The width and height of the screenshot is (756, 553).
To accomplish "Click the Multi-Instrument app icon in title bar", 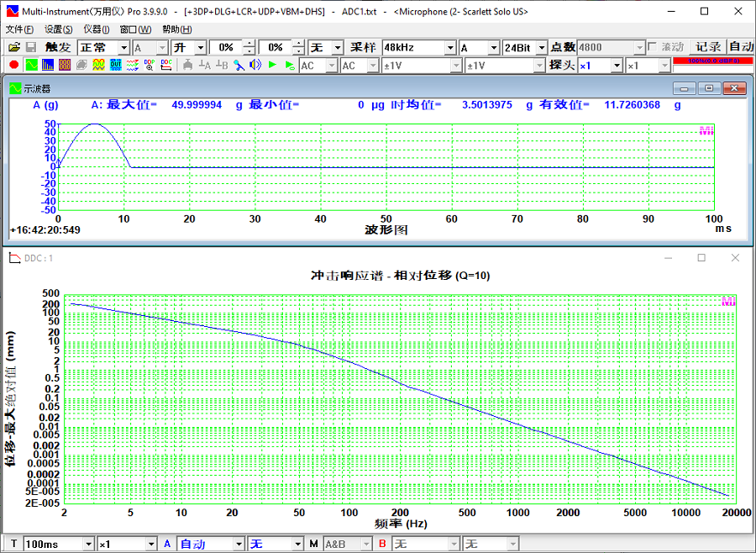I will tap(13, 11).
